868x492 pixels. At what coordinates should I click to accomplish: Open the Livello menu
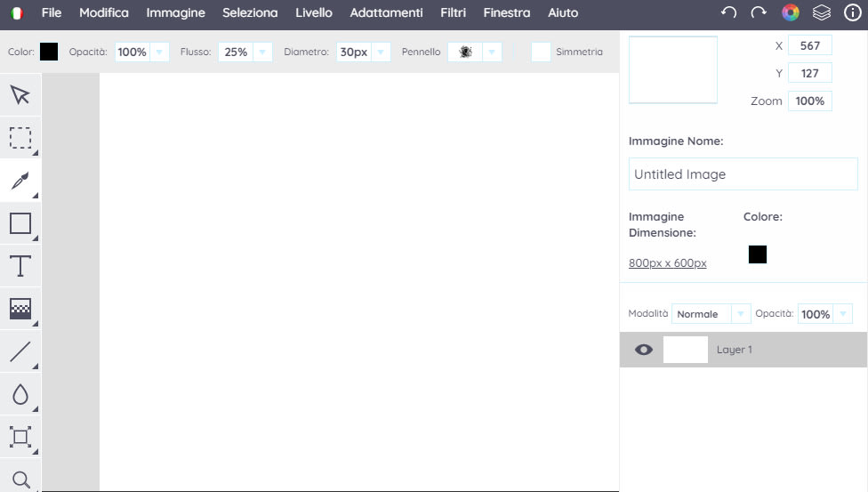tap(314, 12)
